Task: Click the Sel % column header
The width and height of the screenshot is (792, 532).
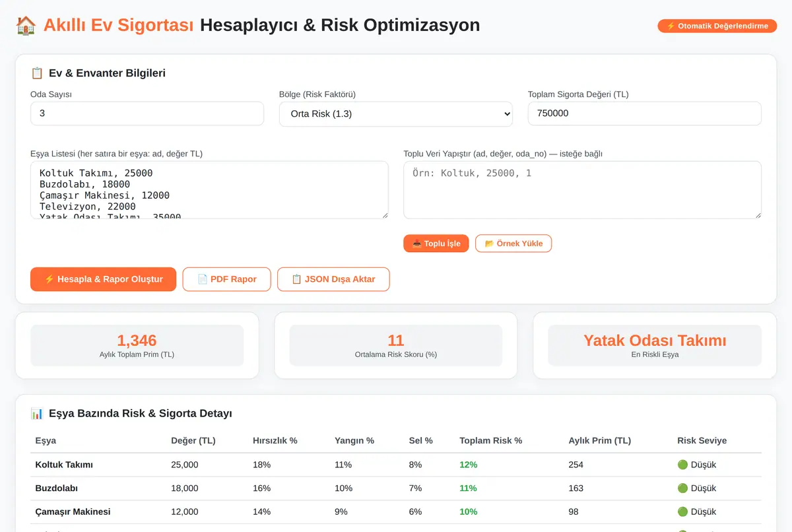Action: tap(421, 440)
